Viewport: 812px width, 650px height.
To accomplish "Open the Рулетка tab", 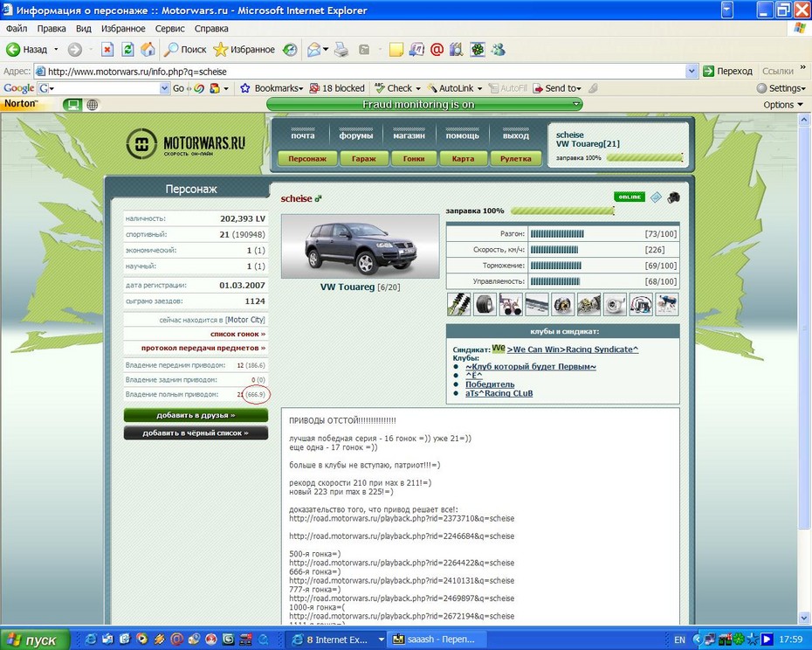I will coord(515,159).
